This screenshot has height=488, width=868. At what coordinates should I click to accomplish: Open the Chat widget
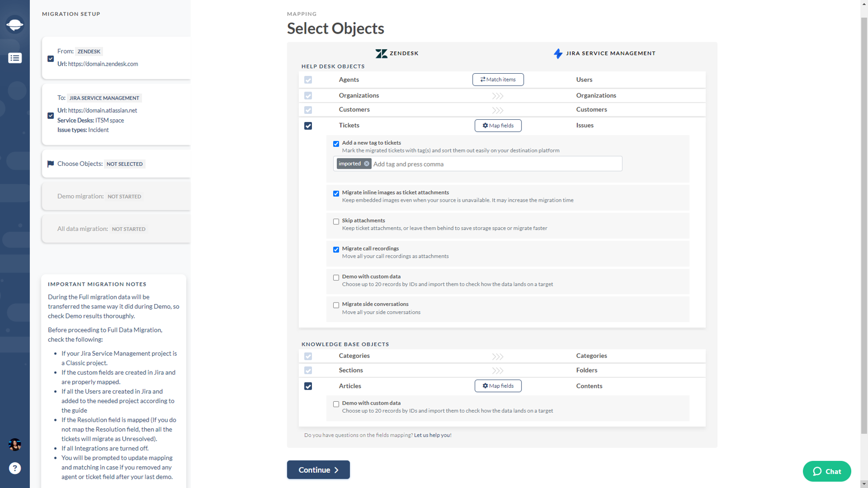click(826, 471)
